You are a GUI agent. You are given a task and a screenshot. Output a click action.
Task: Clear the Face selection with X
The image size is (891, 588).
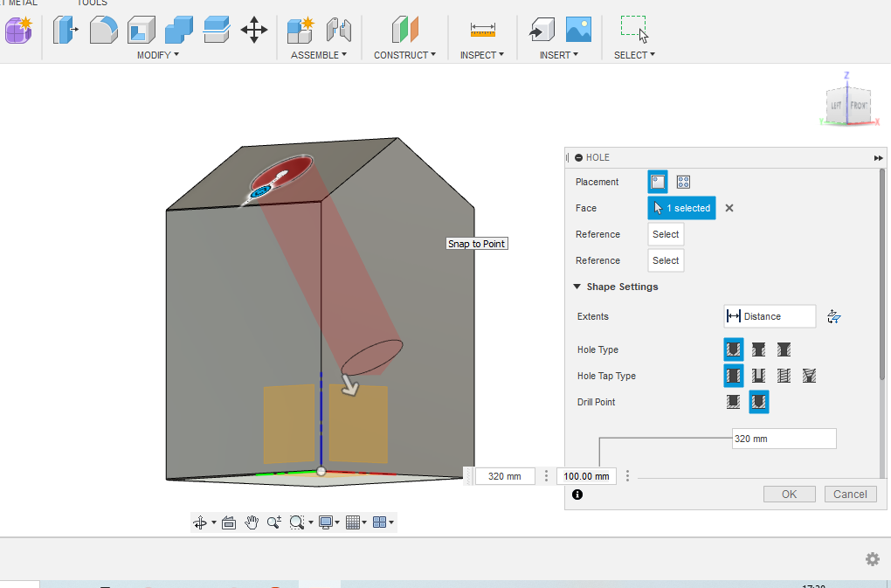click(x=729, y=208)
